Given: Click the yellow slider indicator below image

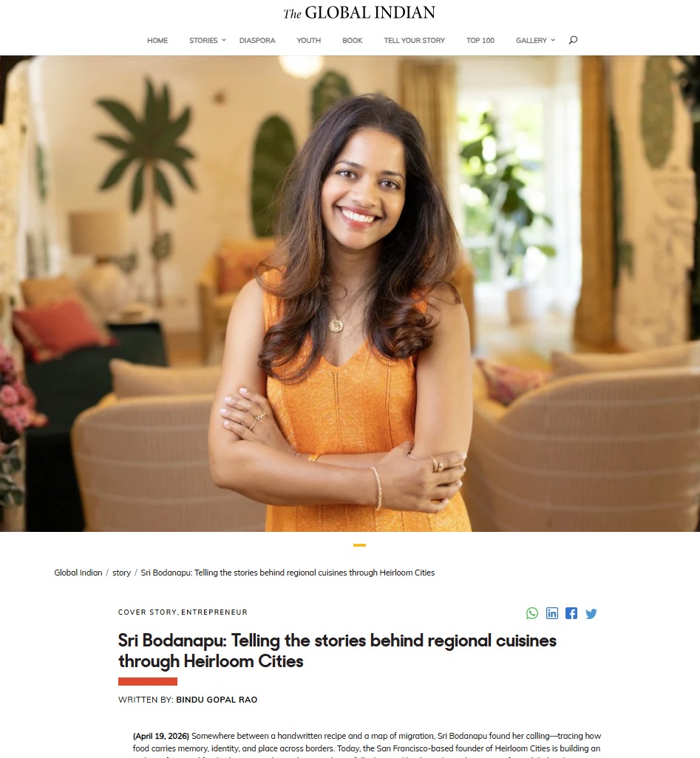Looking at the screenshot, I should (x=359, y=544).
